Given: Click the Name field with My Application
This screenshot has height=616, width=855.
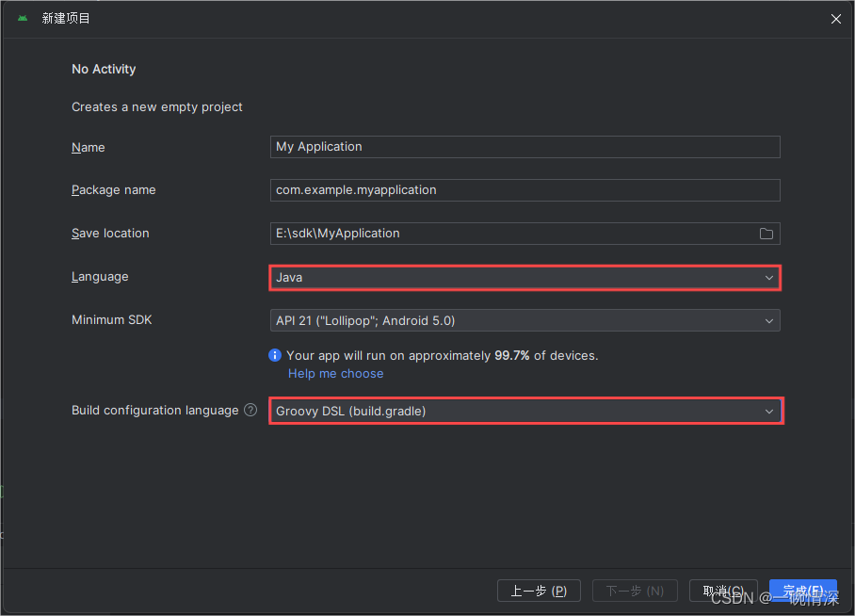Looking at the screenshot, I should click(524, 147).
